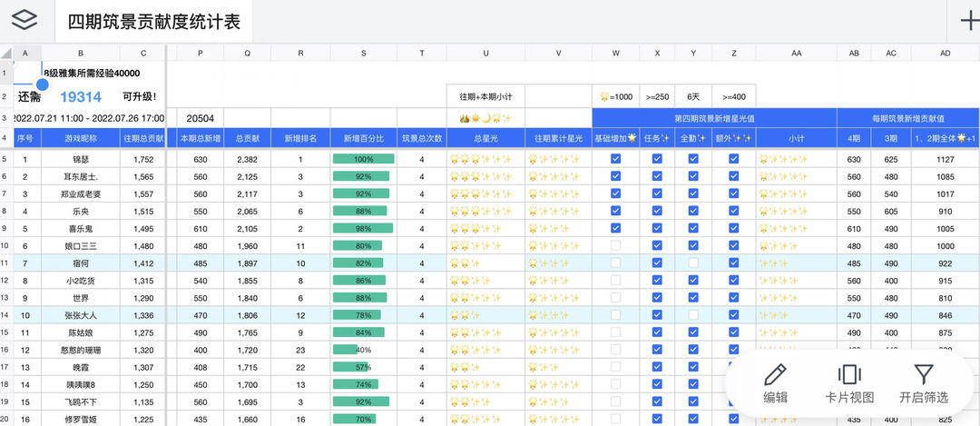Image resolution: width=980 pixels, height=426 pixels.
Task: Select the 小计 header cell
Action: [x=797, y=138]
